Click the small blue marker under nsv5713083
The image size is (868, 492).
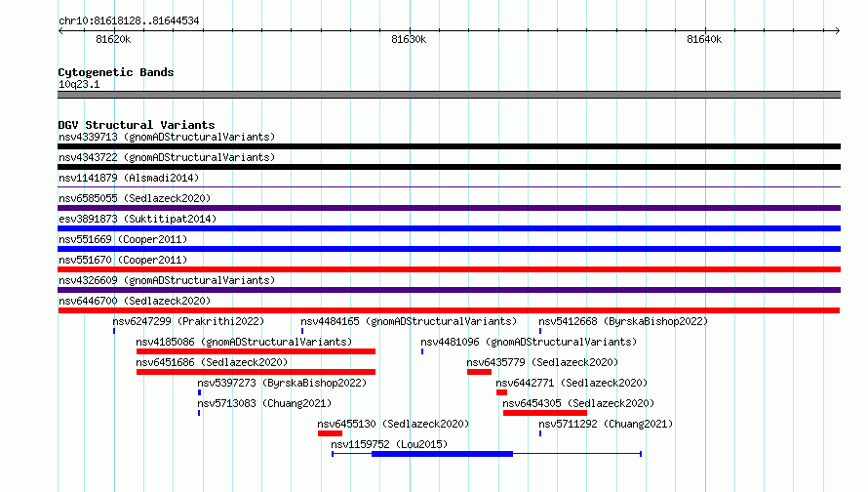pyautogui.click(x=199, y=413)
